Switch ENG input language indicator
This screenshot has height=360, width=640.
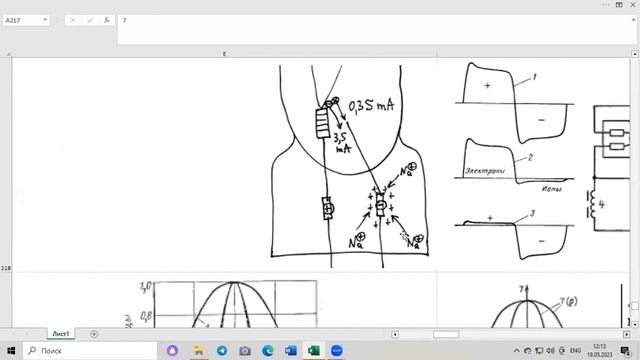[576, 351]
